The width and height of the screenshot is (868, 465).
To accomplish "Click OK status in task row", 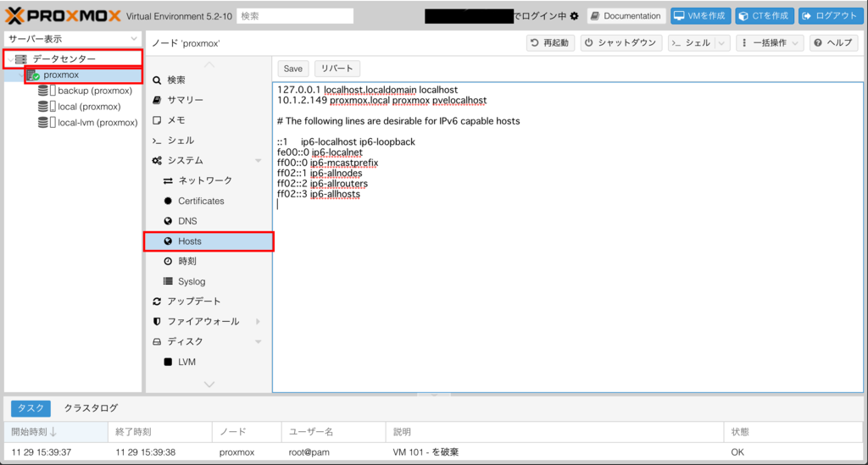I will tap(737, 452).
